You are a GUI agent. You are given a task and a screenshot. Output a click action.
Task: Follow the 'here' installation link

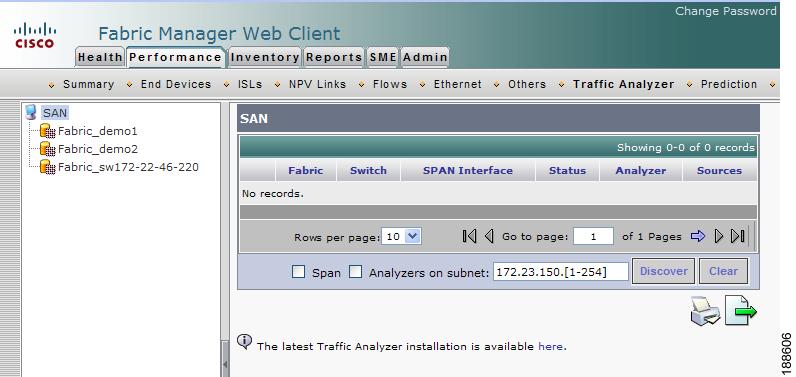point(550,346)
